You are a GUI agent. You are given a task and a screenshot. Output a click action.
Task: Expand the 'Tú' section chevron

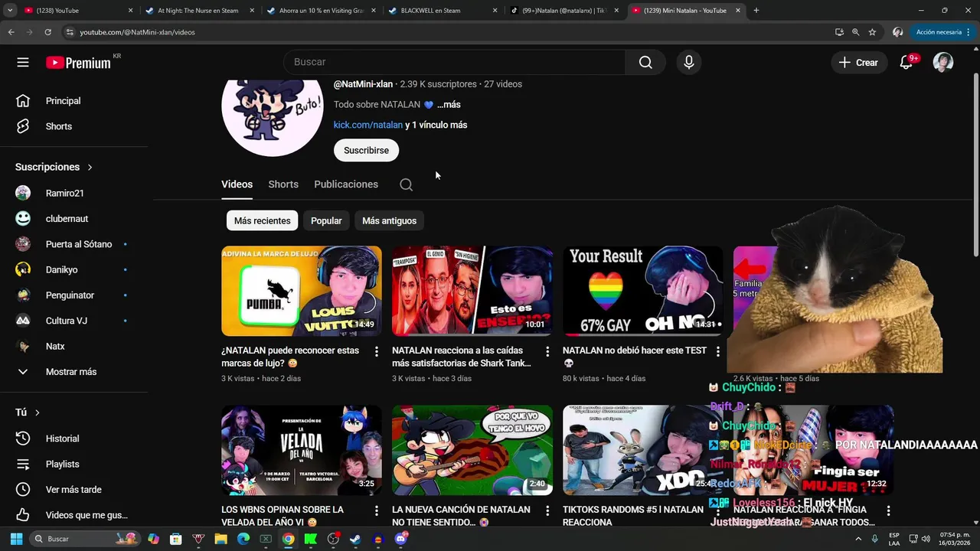coord(37,412)
